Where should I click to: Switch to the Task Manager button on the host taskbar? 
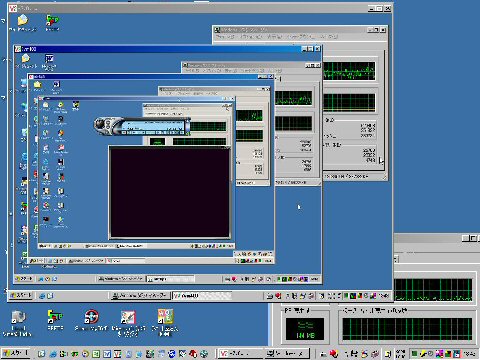287,353
